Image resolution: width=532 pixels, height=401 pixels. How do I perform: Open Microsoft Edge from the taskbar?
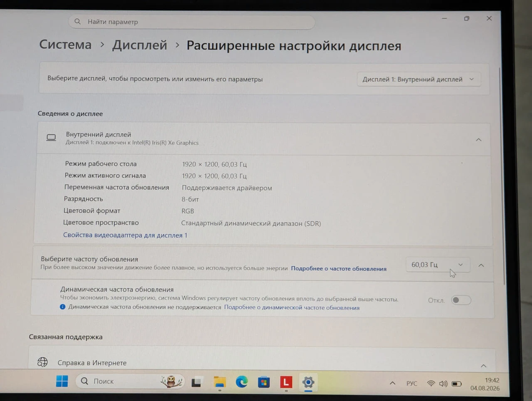pos(241,382)
